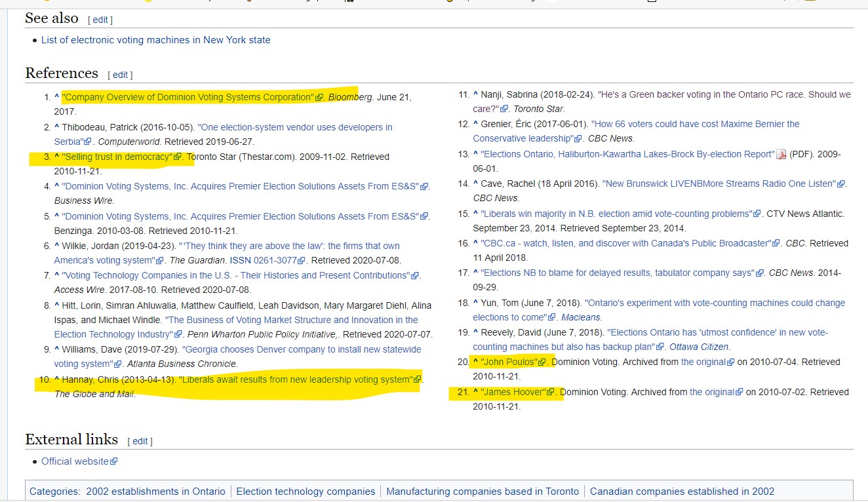Open 'Company Overview of Dominion Voting Systems Corporation'
This screenshot has height=502, width=868.
pos(188,97)
